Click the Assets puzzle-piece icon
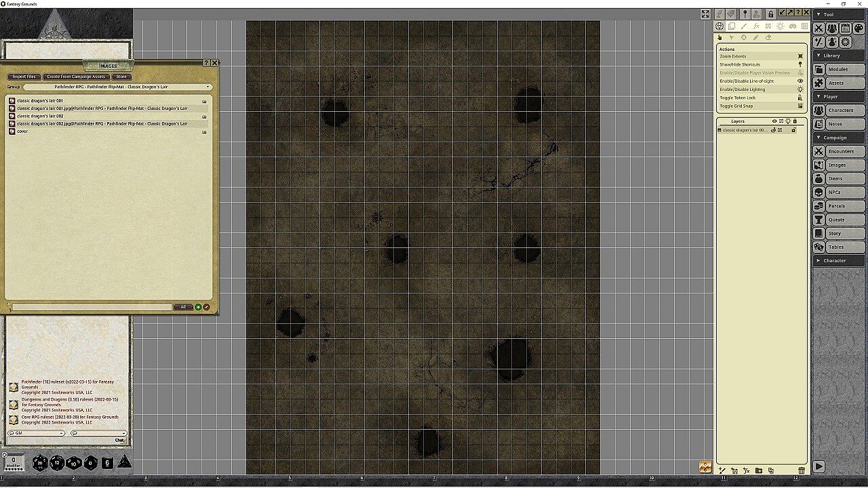This screenshot has width=868, height=488. (818, 83)
